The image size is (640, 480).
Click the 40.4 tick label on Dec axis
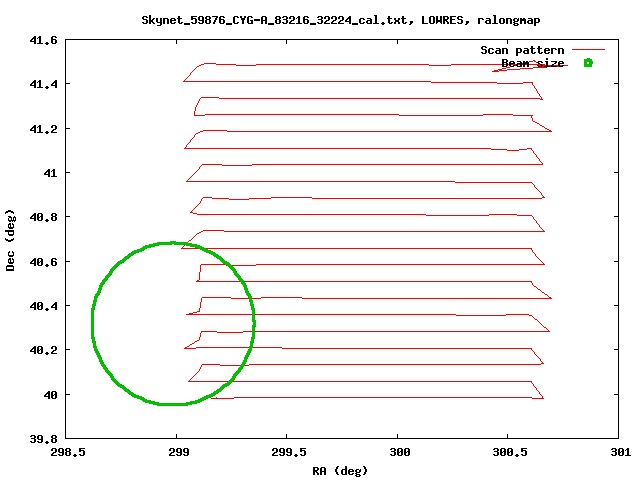pos(43,306)
